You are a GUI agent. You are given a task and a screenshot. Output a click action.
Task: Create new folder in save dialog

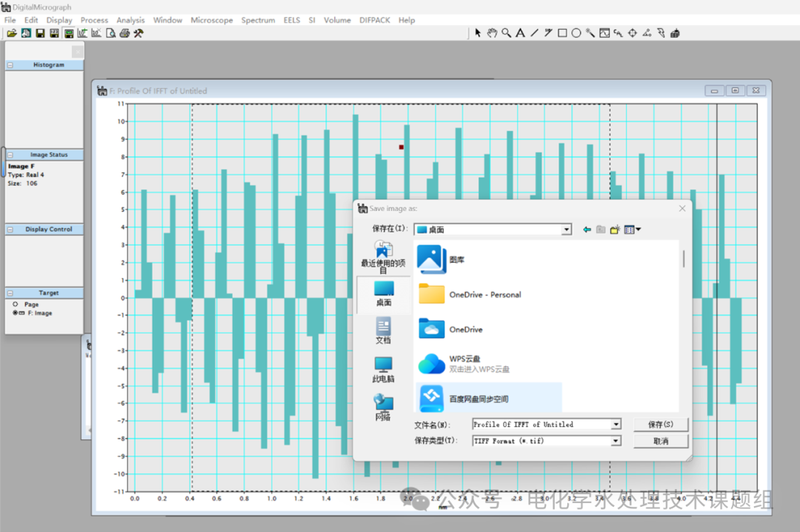click(x=615, y=230)
